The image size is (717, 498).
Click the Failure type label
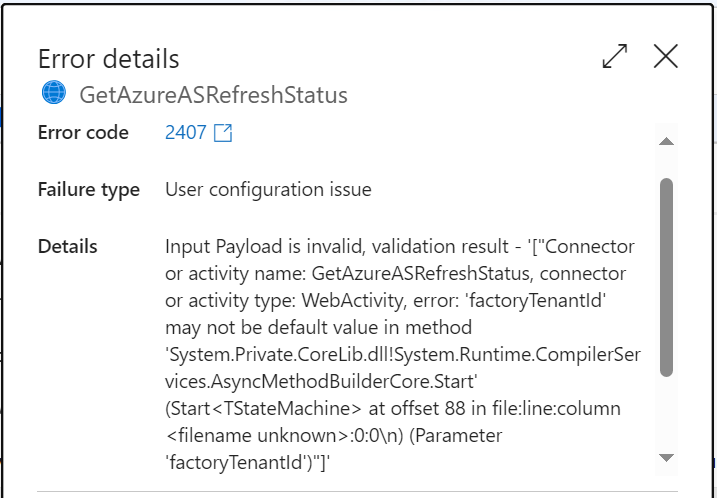tap(89, 190)
